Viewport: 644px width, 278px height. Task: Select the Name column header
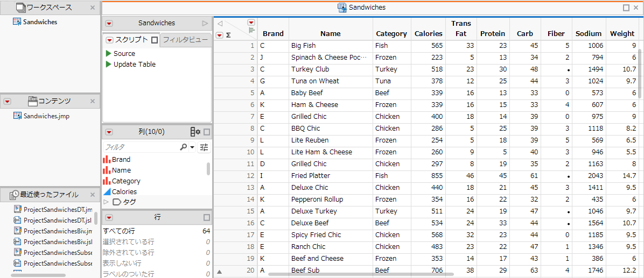[x=331, y=34]
